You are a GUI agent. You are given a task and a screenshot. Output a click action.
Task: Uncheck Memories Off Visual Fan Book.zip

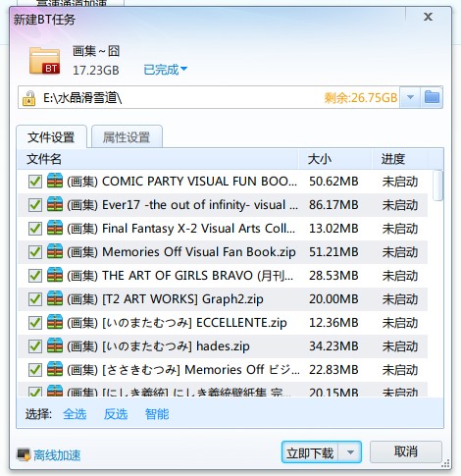pyautogui.click(x=35, y=252)
